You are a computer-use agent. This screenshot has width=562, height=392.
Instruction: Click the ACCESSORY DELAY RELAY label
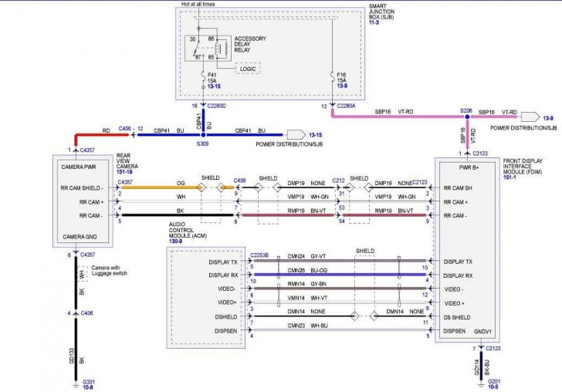click(x=250, y=44)
